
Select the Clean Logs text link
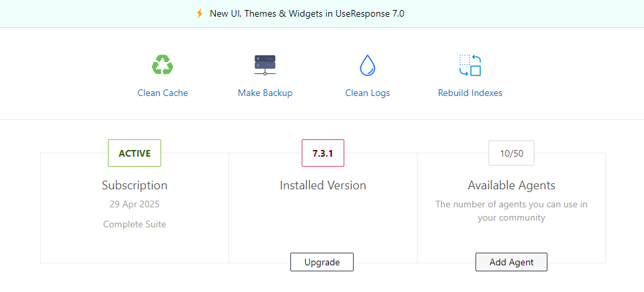click(x=368, y=93)
